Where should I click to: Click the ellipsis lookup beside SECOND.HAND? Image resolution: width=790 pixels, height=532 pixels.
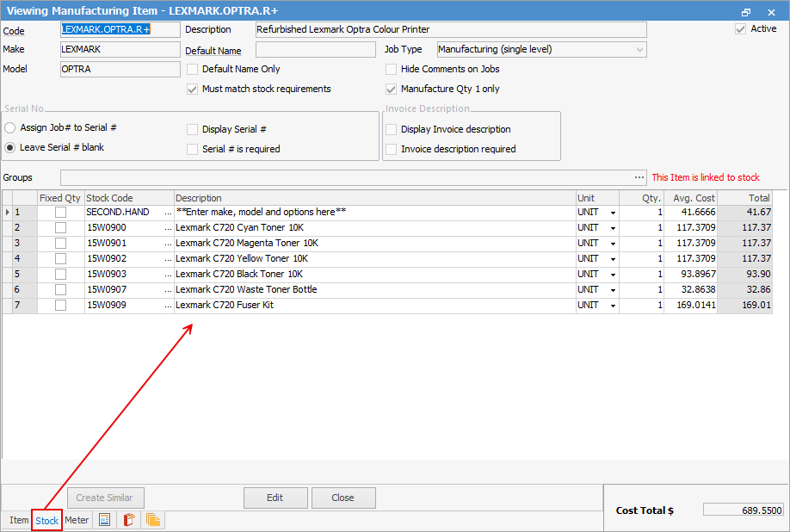pyautogui.click(x=169, y=213)
